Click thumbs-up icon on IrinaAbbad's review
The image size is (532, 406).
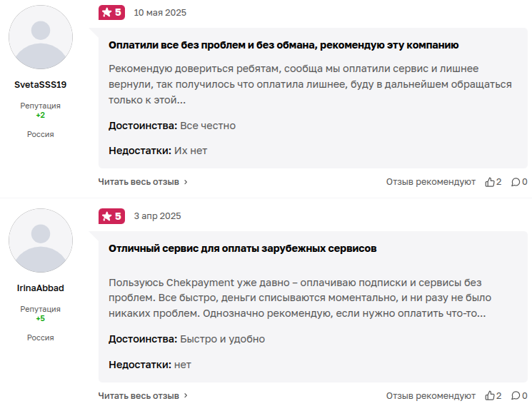490,395
